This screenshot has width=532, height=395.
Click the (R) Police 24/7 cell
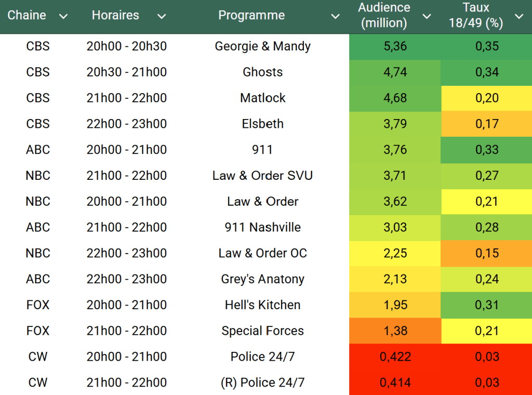[x=262, y=383]
